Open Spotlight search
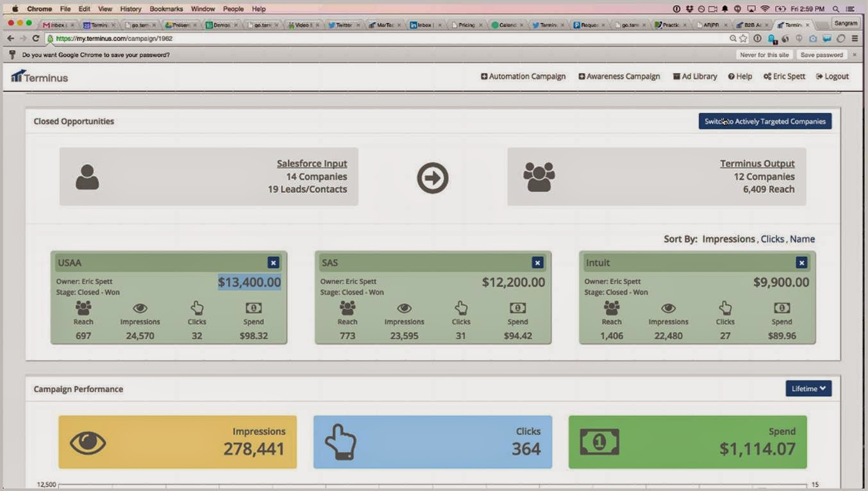This screenshot has width=868, height=491. click(x=836, y=9)
